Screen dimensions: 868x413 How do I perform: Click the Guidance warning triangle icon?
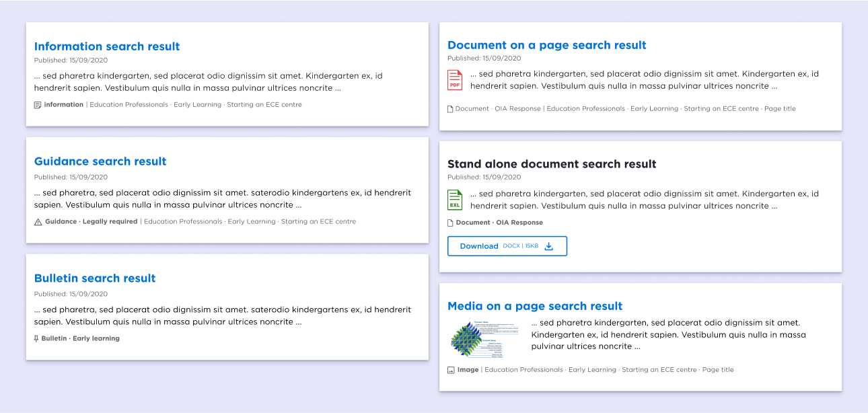(38, 222)
